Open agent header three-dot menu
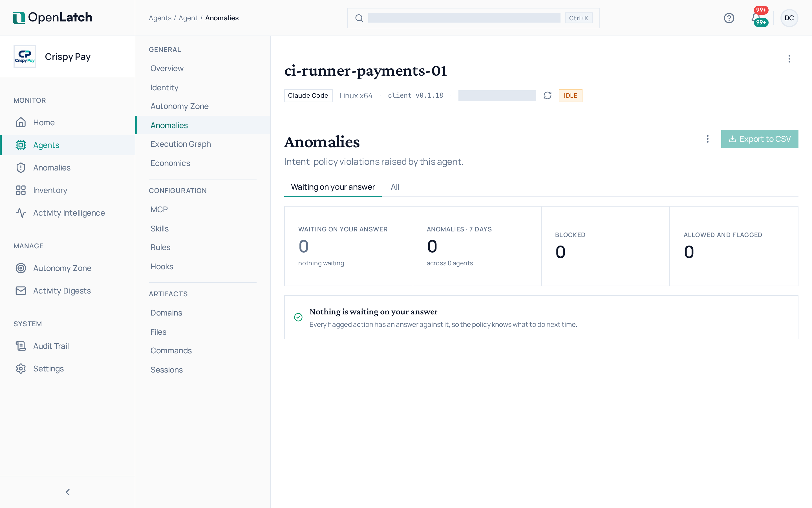The height and width of the screenshot is (508, 812). [x=789, y=59]
